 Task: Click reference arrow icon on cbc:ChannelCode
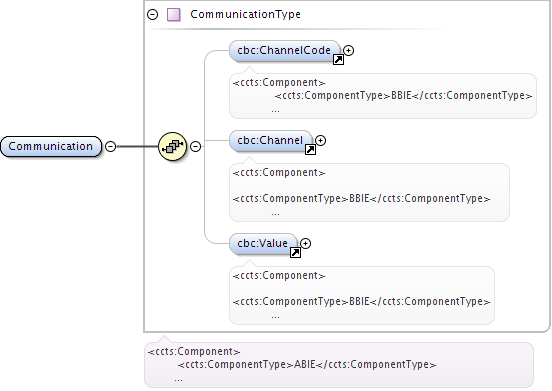click(338, 60)
